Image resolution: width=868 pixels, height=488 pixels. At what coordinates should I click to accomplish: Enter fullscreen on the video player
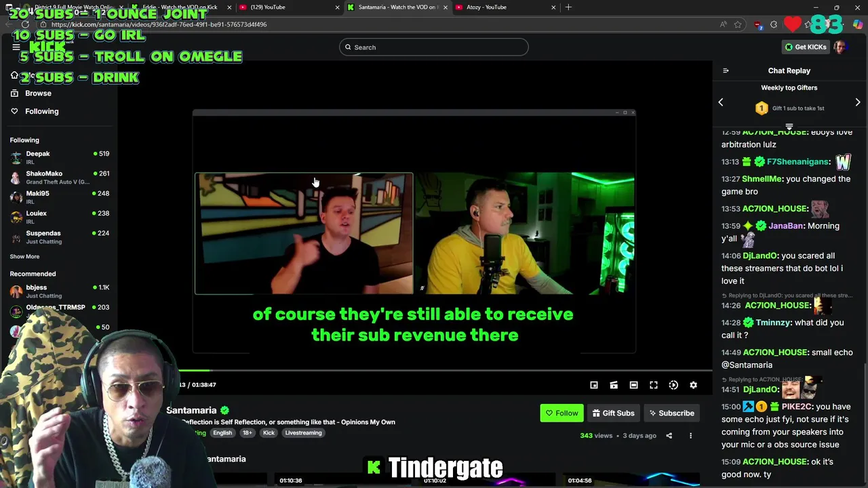[654, 385]
